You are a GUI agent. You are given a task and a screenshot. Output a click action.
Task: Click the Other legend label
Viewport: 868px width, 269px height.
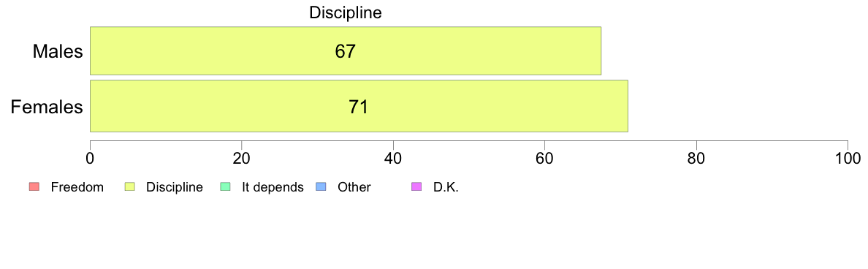(354, 187)
